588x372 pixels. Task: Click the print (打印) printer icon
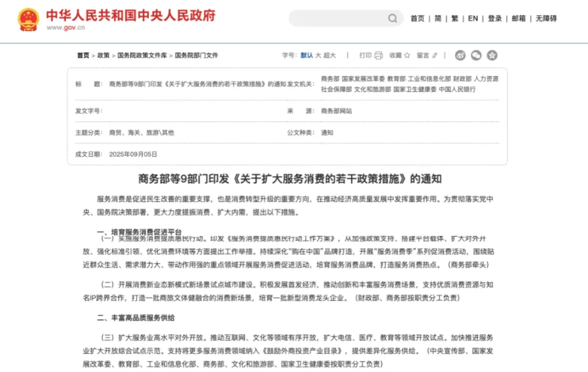[378, 55]
